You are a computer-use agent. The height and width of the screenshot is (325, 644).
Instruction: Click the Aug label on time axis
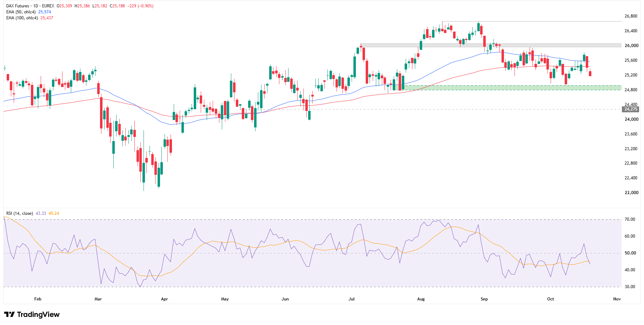(x=421, y=299)
